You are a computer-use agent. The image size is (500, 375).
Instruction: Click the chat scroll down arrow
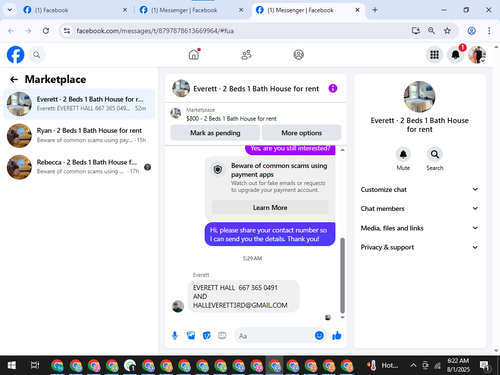point(342,317)
